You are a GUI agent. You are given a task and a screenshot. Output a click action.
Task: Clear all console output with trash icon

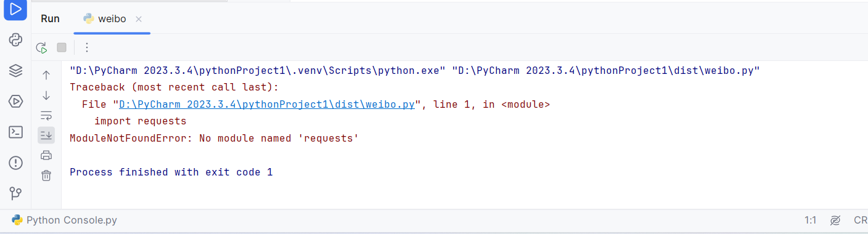pos(46,175)
